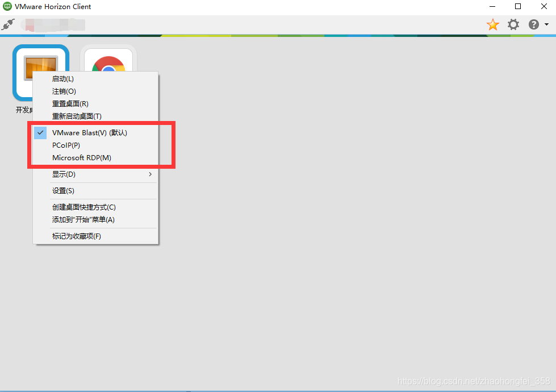This screenshot has height=392, width=556.
Task: Click 添加到"开始"菜单(A) entry
Action: click(x=95, y=220)
